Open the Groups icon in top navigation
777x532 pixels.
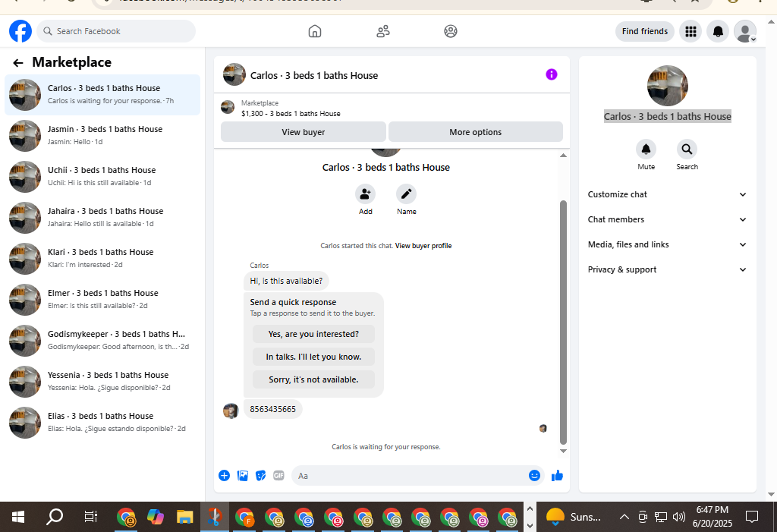click(451, 31)
